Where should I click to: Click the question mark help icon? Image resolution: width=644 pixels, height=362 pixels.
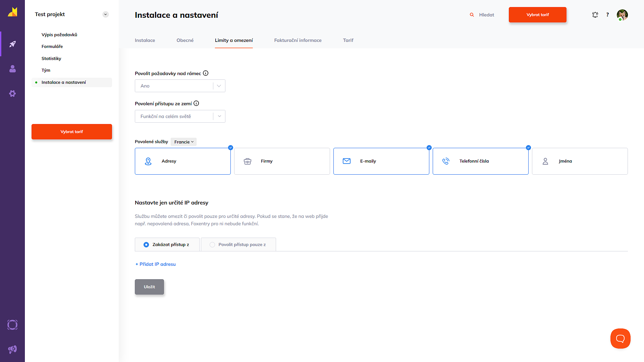607,15
